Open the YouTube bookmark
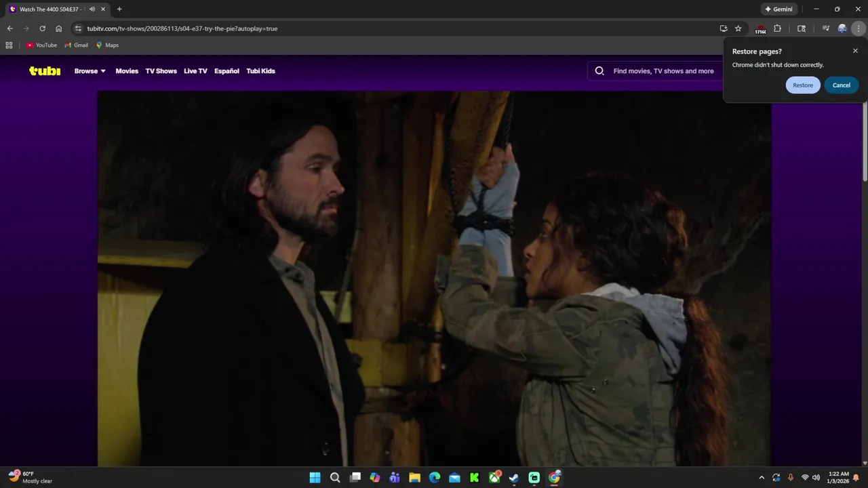Image resolution: width=868 pixels, height=488 pixels. (41, 45)
